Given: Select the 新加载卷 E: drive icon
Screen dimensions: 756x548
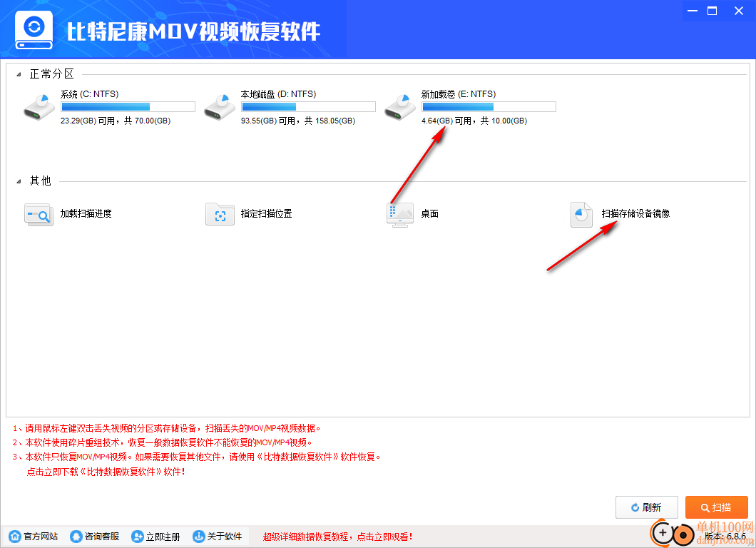Looking at the screenshot, I should [399, 107].
